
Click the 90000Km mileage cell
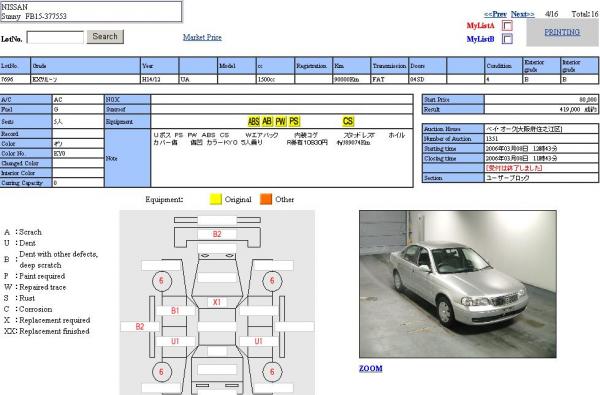[352, 79]
